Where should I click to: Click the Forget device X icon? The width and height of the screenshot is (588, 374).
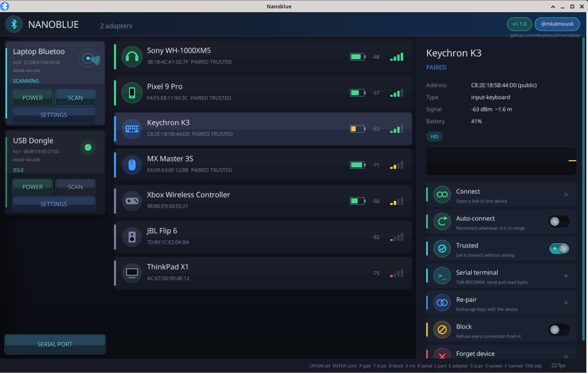click(x=442, y=354)
